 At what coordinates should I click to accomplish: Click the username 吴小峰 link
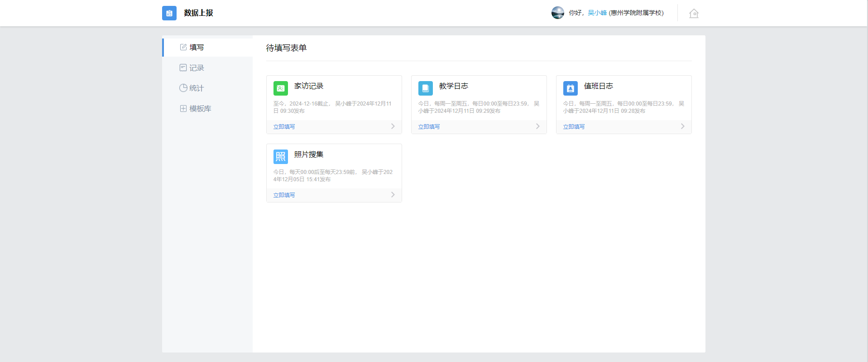pos(597,13)
